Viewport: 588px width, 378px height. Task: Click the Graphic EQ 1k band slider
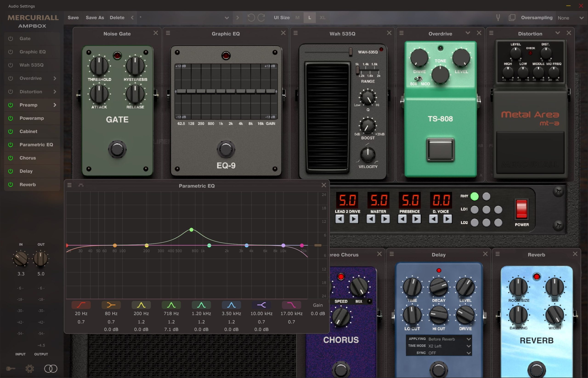[x=220, y=91]
